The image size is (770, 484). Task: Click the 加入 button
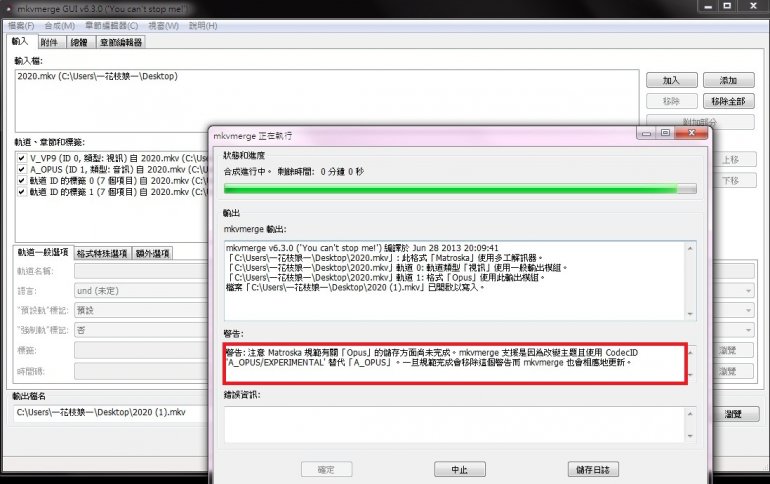671,80
